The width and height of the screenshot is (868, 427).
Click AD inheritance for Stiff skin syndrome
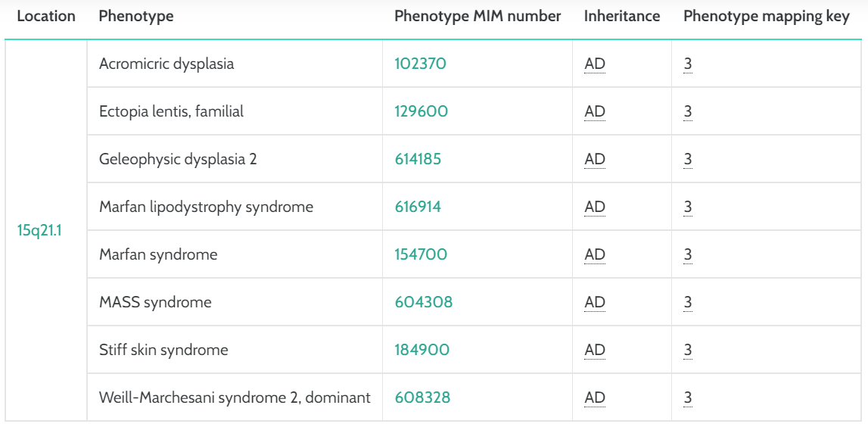click(x=595, y=350)
